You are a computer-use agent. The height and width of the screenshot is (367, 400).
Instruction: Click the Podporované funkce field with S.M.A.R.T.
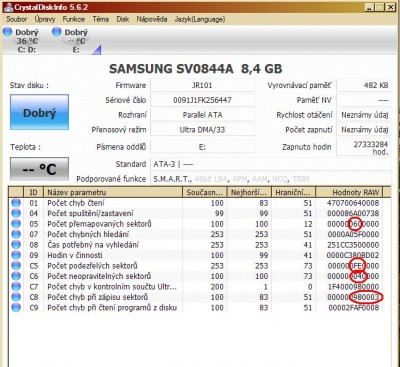point(270,179)
